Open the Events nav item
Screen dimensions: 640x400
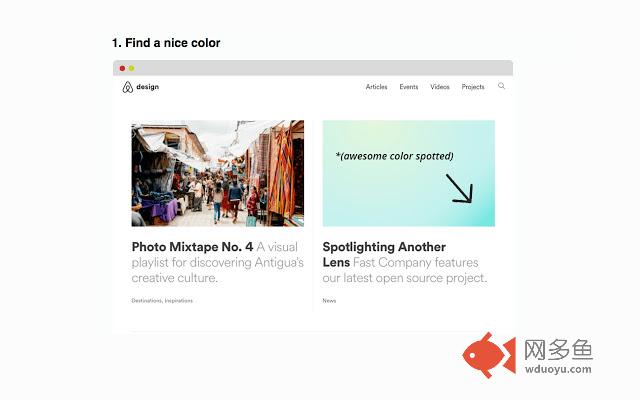coord(408,87)
